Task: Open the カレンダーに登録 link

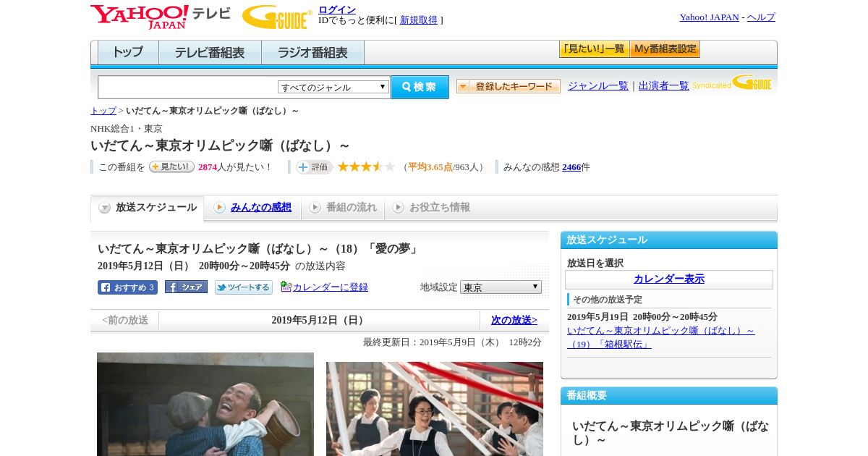Action: tap(331, 287)
